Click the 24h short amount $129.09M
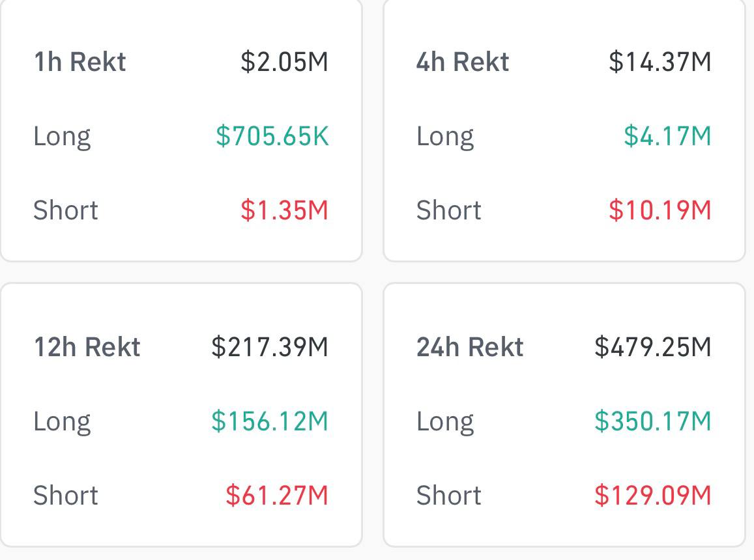The image size is (754, 560). click(x=652, y=496)
